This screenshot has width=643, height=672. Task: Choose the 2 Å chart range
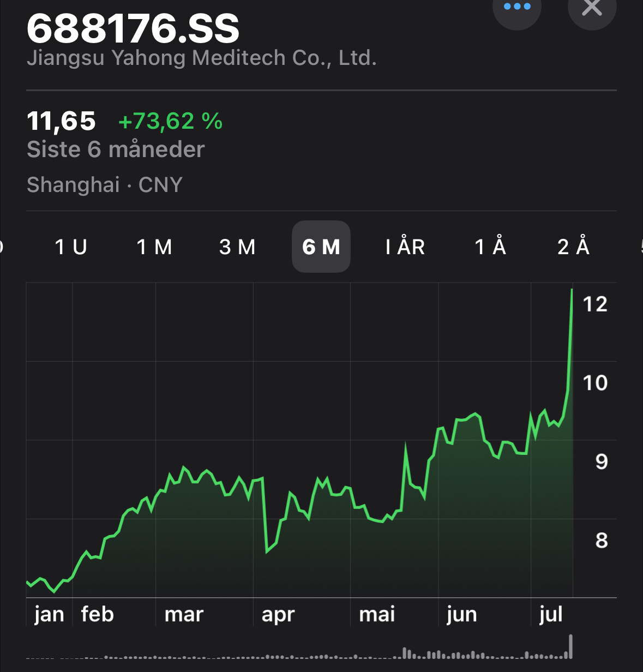pyautogui.click(x=573, y=247)
